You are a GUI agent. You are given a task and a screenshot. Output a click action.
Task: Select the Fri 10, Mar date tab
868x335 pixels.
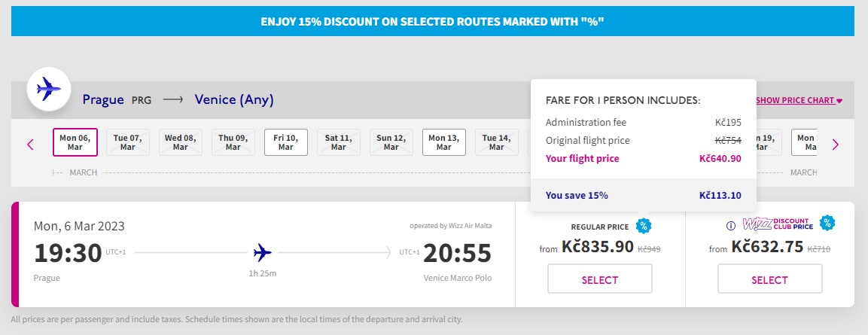click(x=285, y=142)
